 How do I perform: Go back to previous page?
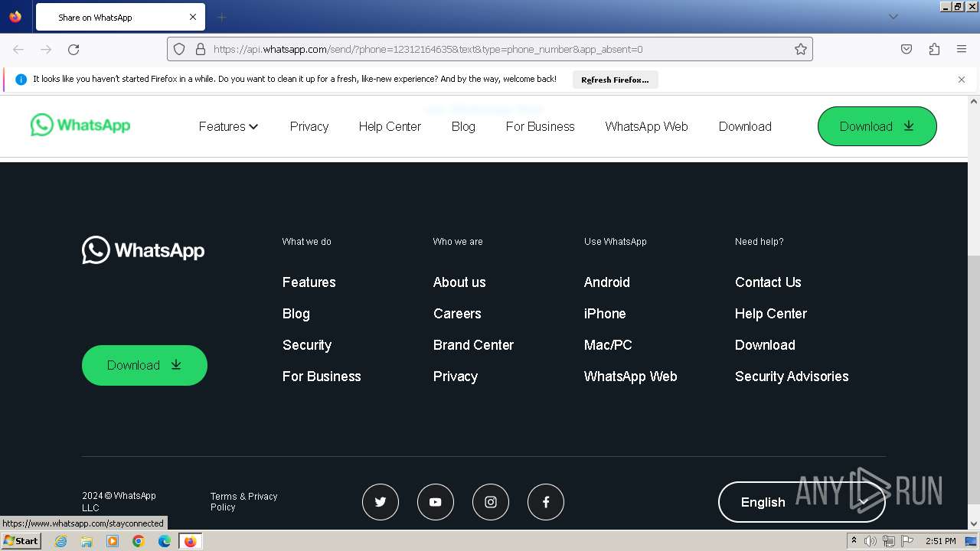(x=18, y=49)
